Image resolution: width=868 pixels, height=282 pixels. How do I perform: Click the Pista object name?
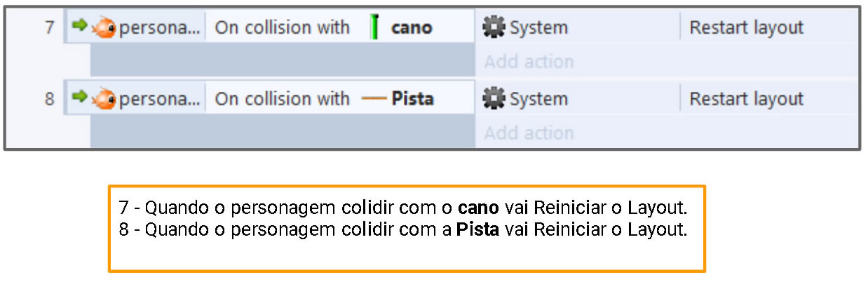[412, 99]
